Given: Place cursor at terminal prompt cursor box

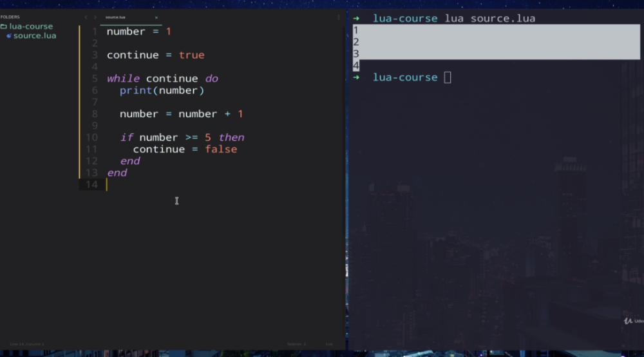Looking at the screenshot, I should (x=448, y=77).
